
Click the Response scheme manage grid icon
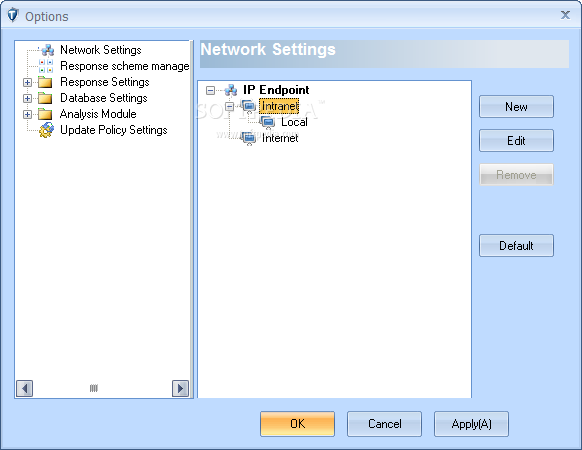click(x=46, y=66)
